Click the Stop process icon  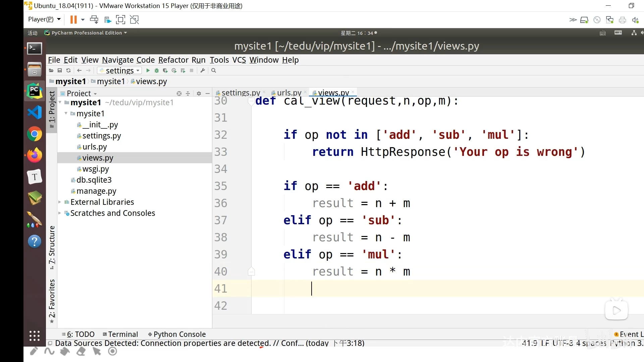pyautogui.click(x=192, y=71)
